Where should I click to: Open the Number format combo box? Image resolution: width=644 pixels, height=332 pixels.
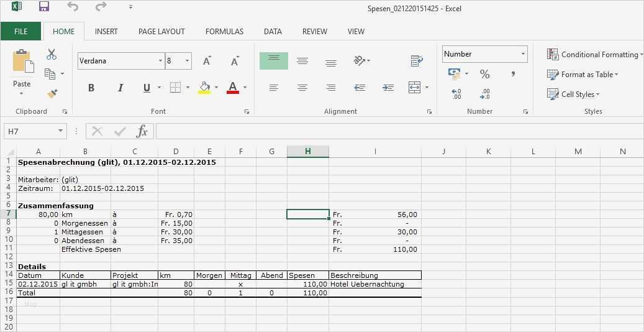484,54
